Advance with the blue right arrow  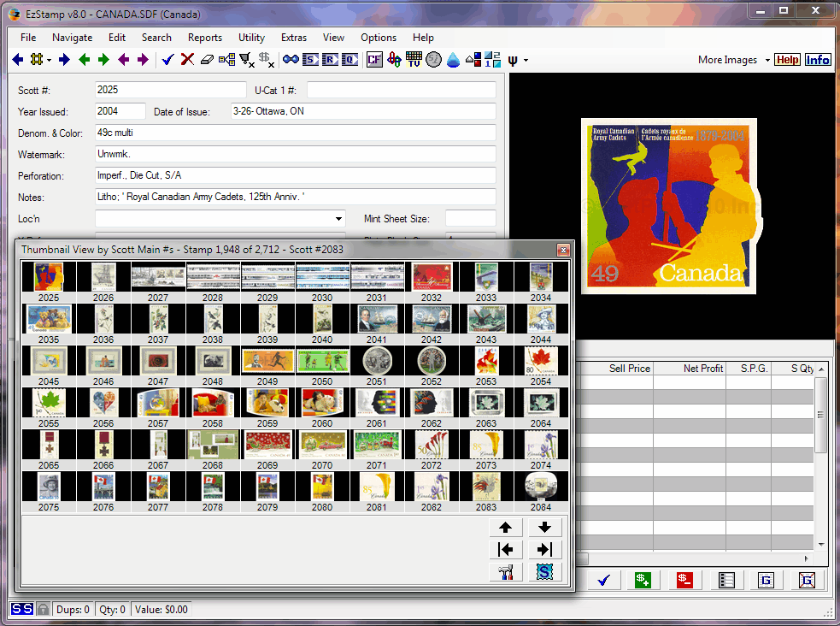click(x=64, y=60)
